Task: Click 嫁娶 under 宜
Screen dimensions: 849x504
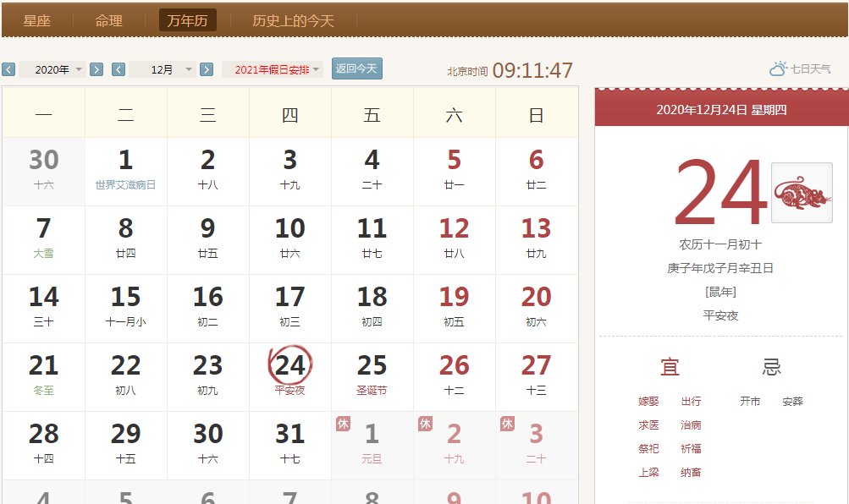Action: 648,401
